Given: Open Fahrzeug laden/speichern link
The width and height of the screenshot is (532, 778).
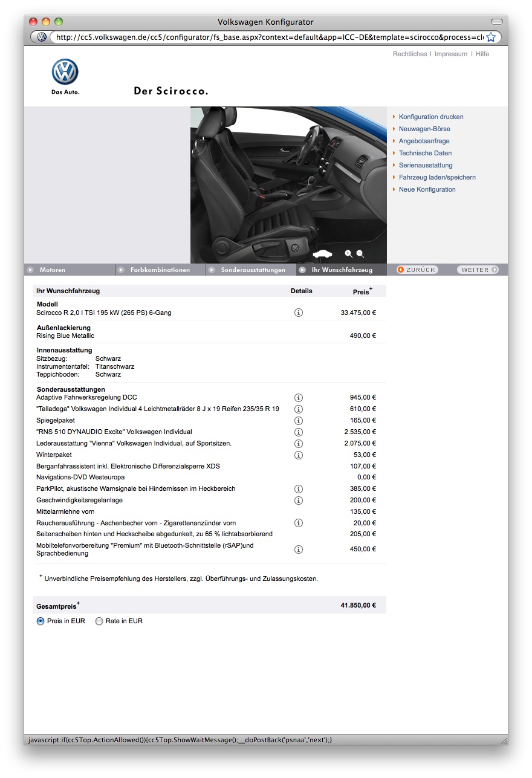Looking at the screenshot, I should [437, 177].
